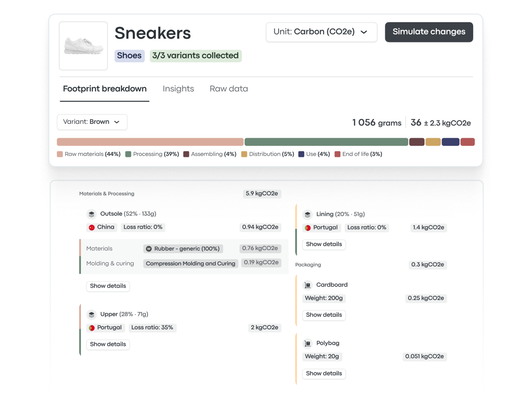
Task: Click the Rubber material source icon
Action: tap(149, 249)
